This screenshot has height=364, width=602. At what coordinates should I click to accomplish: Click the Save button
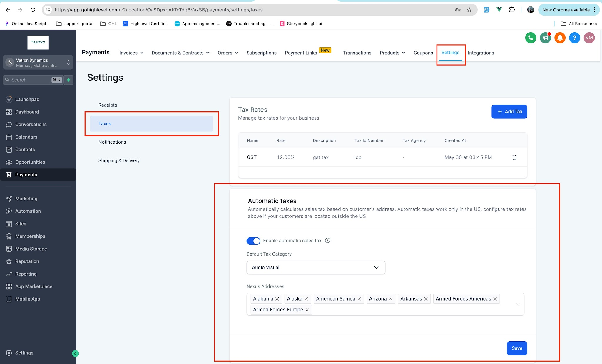pyautogui.click(x=517, y=348)
